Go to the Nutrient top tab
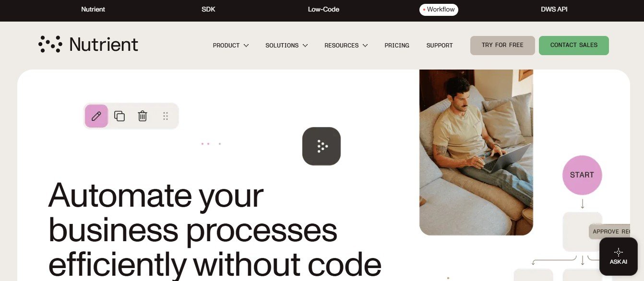Screen dimensions: 644x281 [x=93, y=10]
